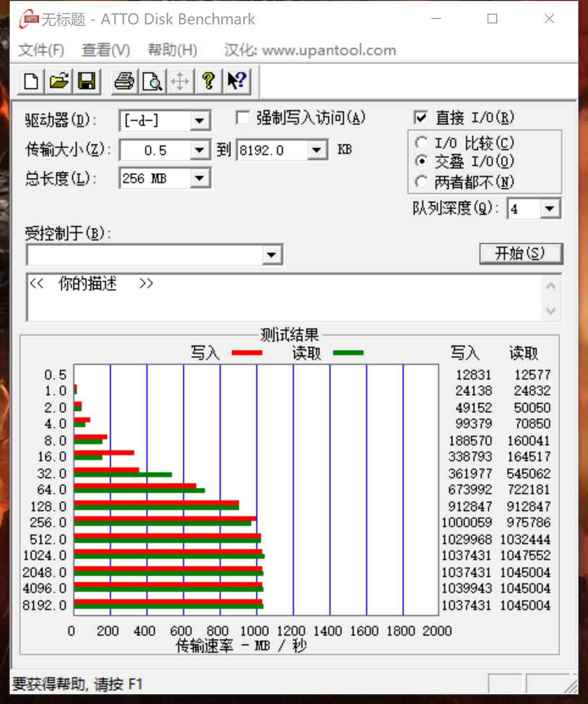This screenshot has width=588, height=704.
Task: Select the pan/move toolbar icon
Action: [180, 81]
